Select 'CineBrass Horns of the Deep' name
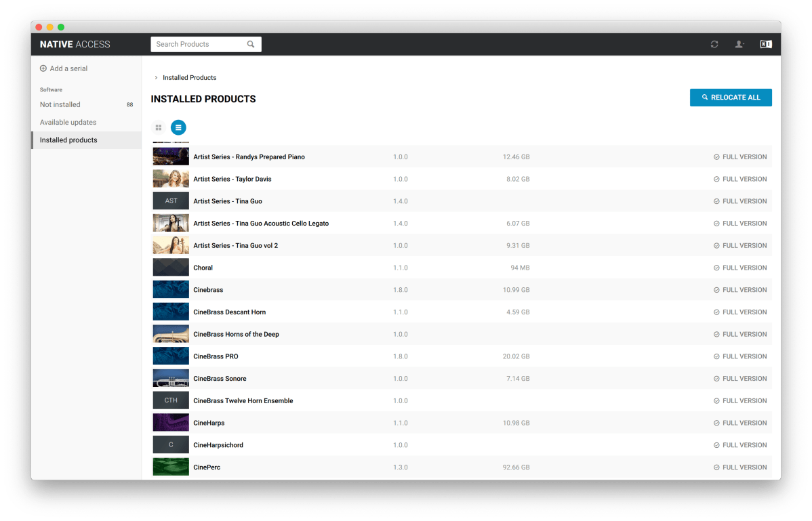This screenshot has width=812, height=521. [236, 334]
